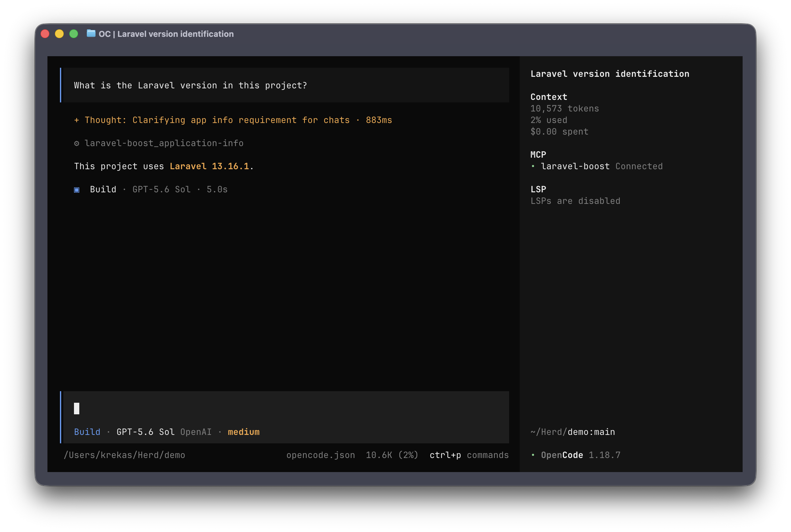Maximize window with the green button
Image resolution: width=791 pixels, height=532 pixels.
(74, 34)
